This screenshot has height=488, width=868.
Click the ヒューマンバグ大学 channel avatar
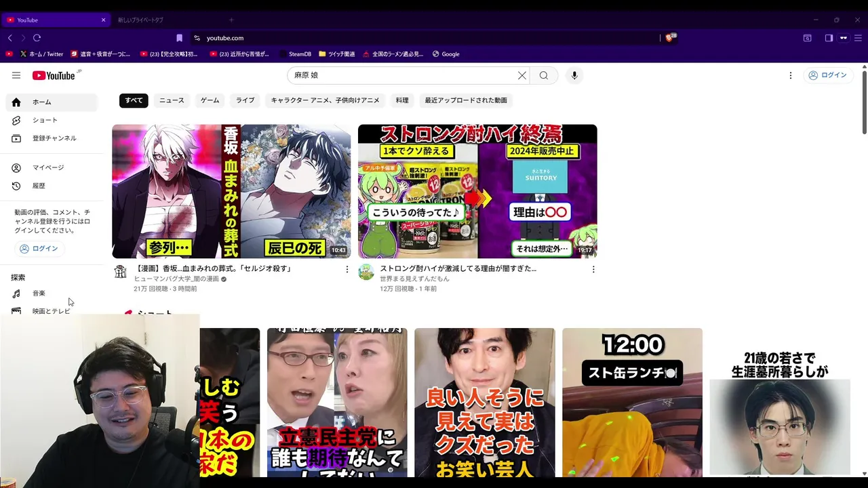pos(121,272)
